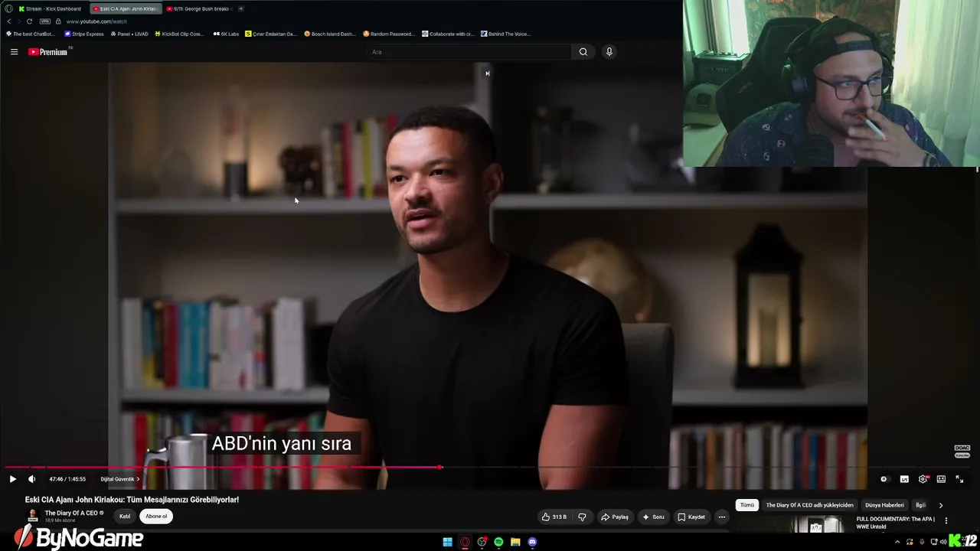980x551 pixels.
Task: Reload the current page
Action: tap(29, 21)
